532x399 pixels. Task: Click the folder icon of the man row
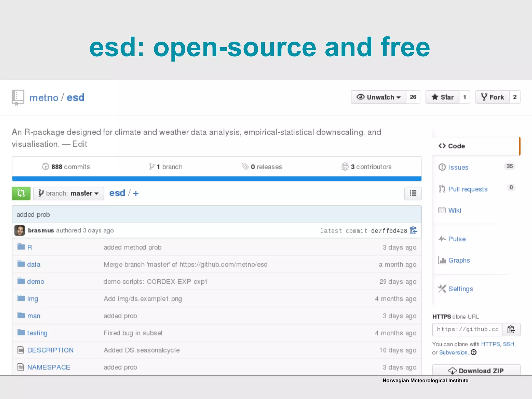coord(21,315)
